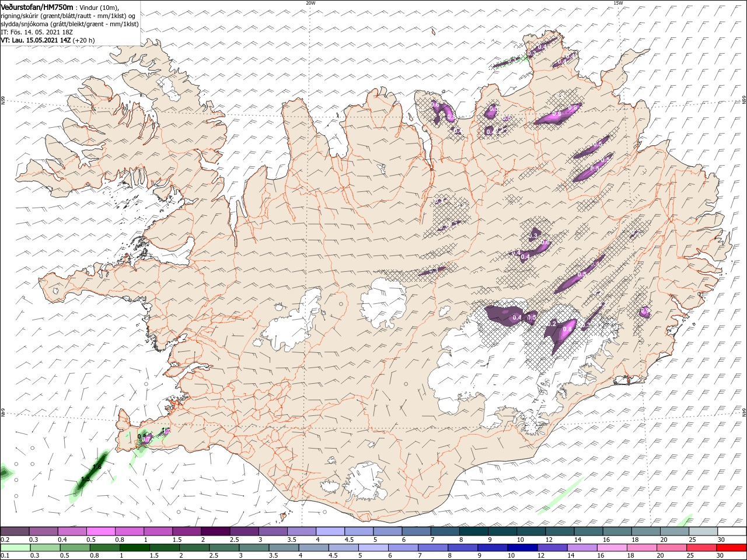Select the pink 0.5 swatch in upper snow legend
Screen dimensions: 747x560
click(100, 531)
